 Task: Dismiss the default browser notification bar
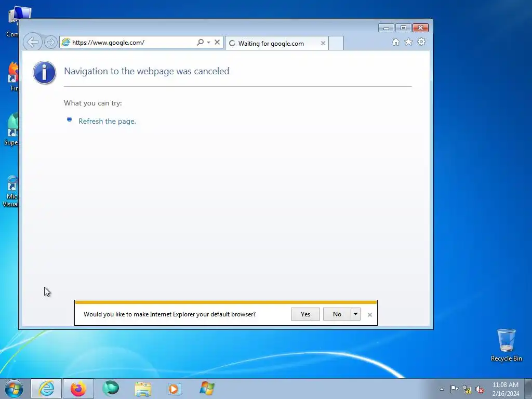click(370, 315)
